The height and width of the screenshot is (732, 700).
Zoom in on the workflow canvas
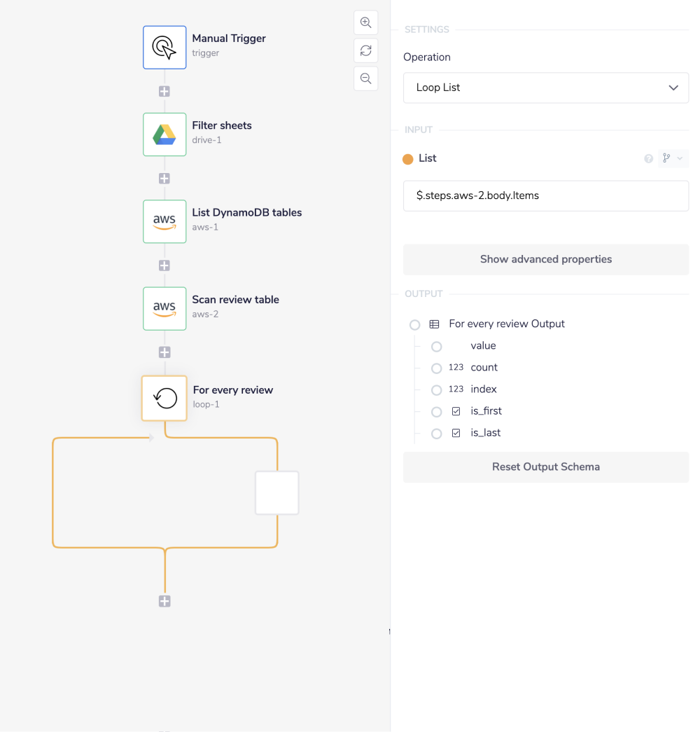pos(365,22)
